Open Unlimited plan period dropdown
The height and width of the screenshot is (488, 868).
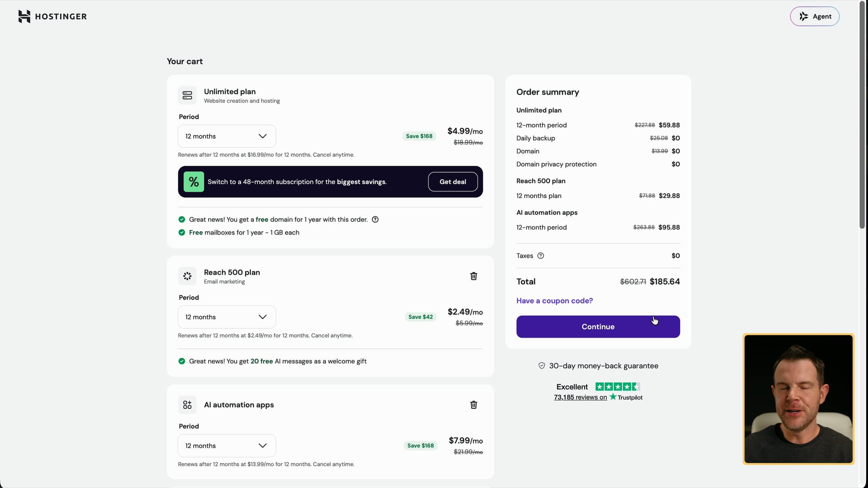point(227,136)
